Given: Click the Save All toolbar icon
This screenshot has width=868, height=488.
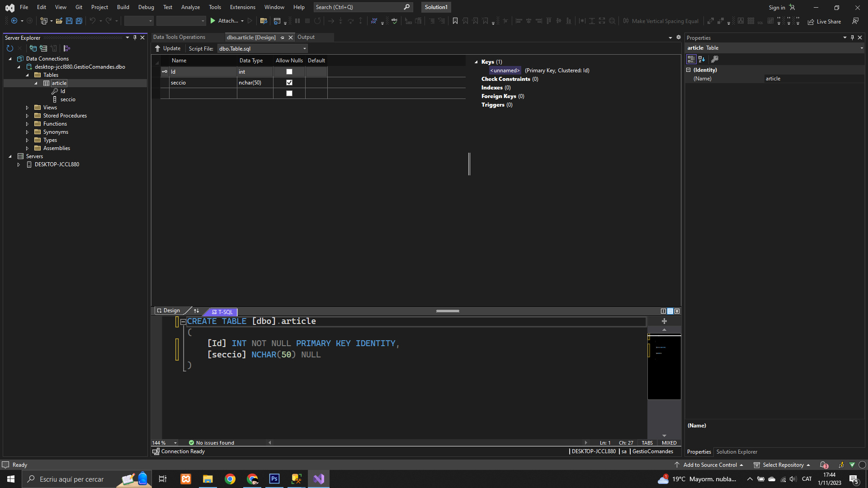Looking at the screenshot, I should 79,21.
